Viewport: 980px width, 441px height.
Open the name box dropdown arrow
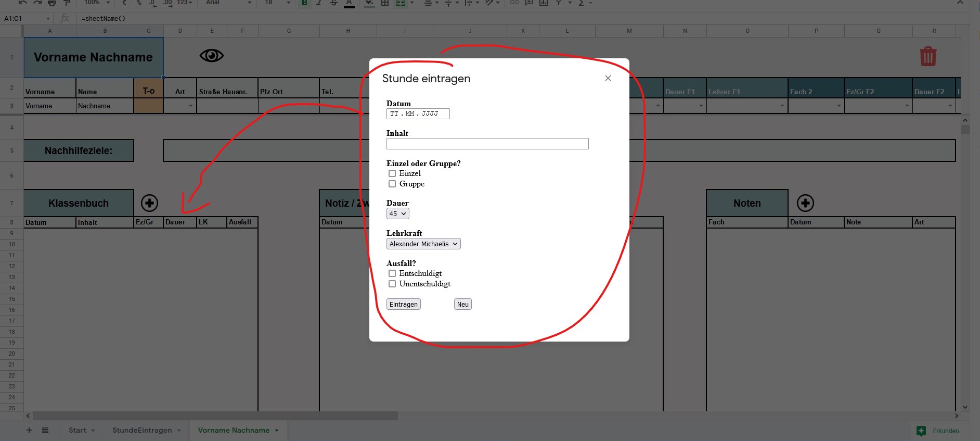[48, 19]
